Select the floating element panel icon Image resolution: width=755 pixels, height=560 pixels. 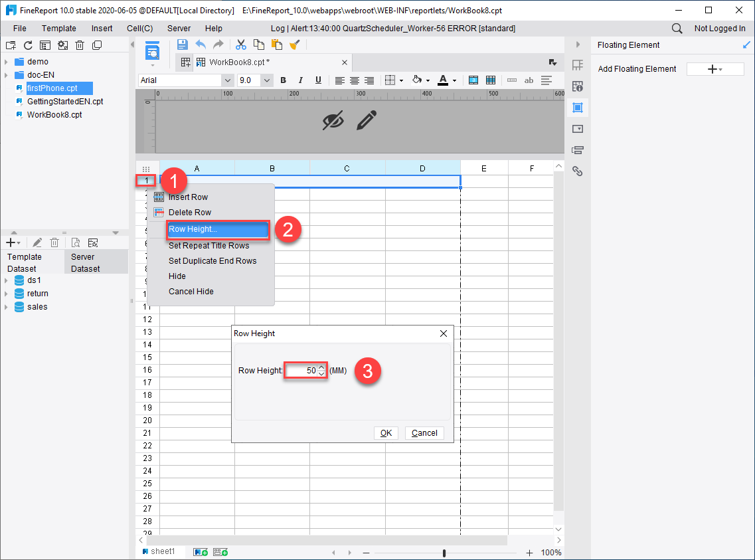coord(578,108)
